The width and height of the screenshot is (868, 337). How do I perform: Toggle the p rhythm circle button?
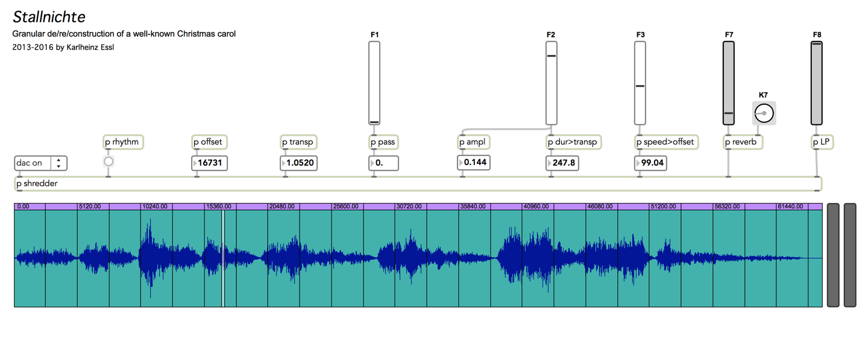coord(108,162)
